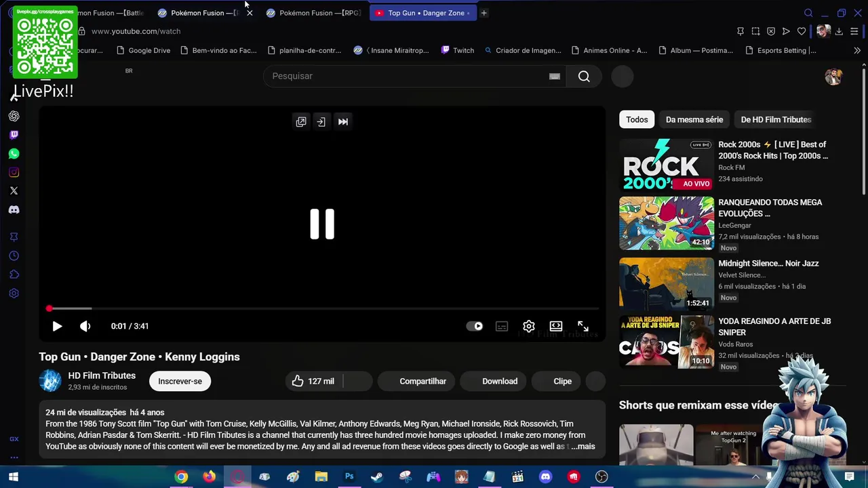Click the YouTube search magnifier button
The height and width of the screenshot is (488, 868).
point(584,76)
